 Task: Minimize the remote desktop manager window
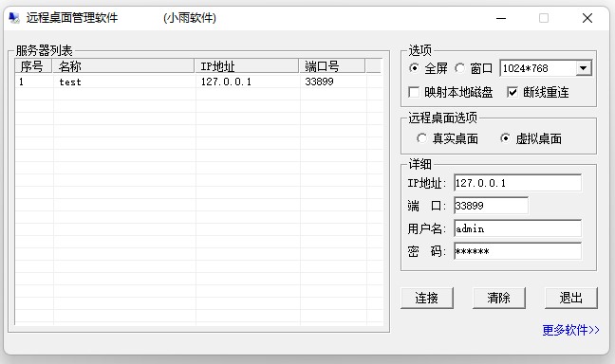click(501, 18)
